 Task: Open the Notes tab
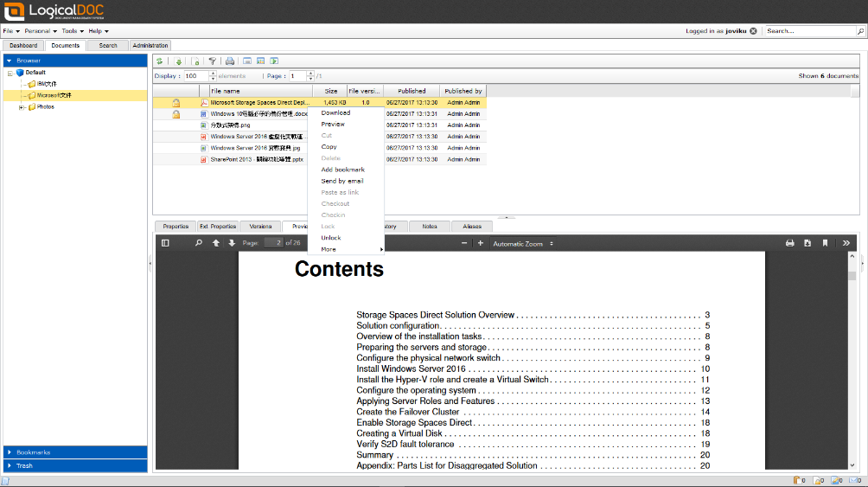[430, 227]
